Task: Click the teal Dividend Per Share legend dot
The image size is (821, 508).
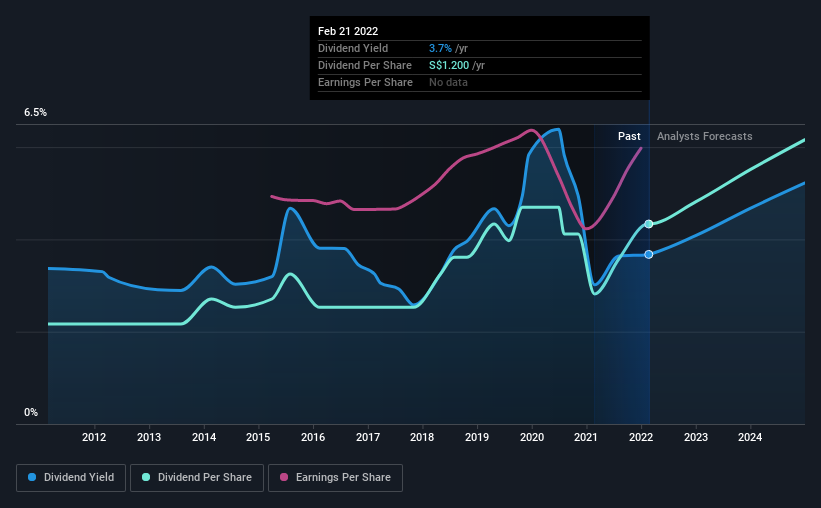Action: (146, 478)
